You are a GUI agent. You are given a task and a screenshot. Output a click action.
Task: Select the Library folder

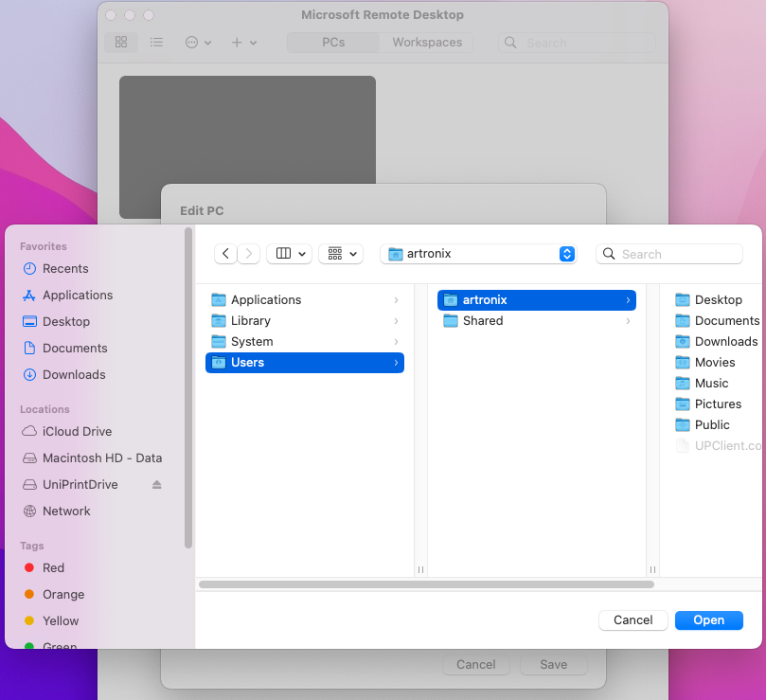tap(305, 321)
